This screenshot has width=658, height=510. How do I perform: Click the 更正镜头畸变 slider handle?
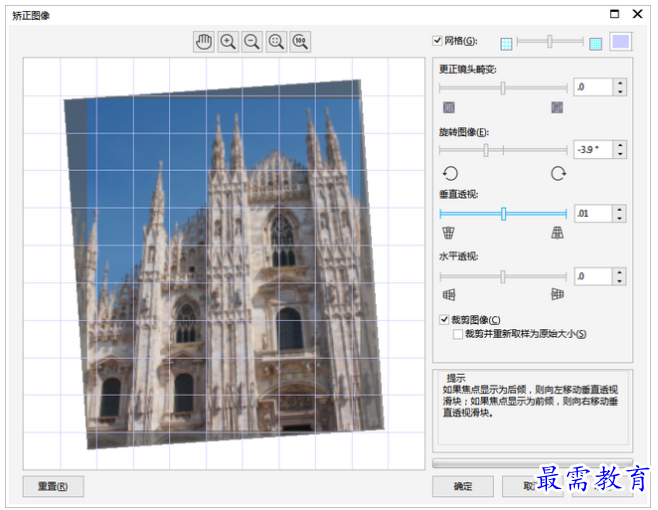click(503, 88)
